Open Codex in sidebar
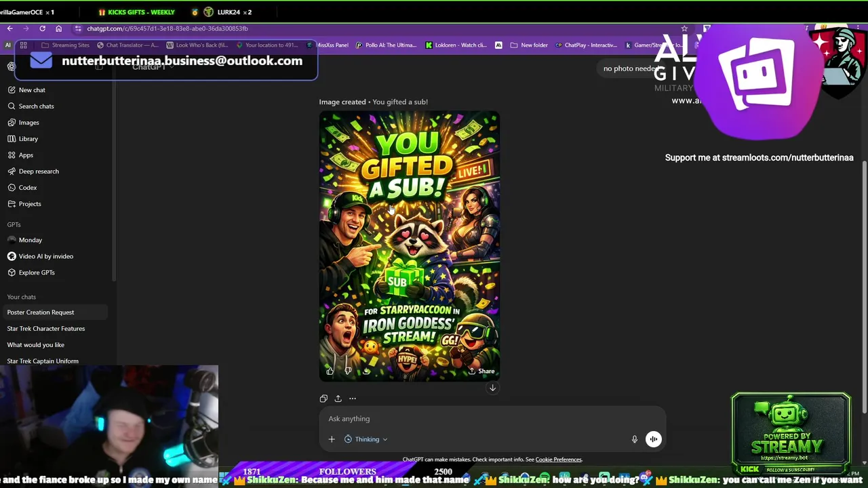The width and height of the screenshot is (868, 488). (27, 187)
